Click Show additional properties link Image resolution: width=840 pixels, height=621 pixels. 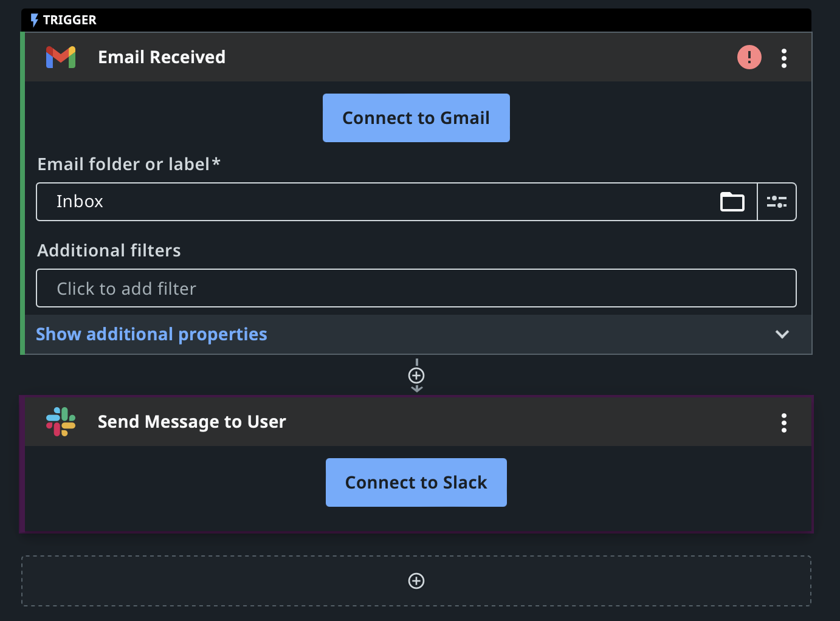coord(151,334)
